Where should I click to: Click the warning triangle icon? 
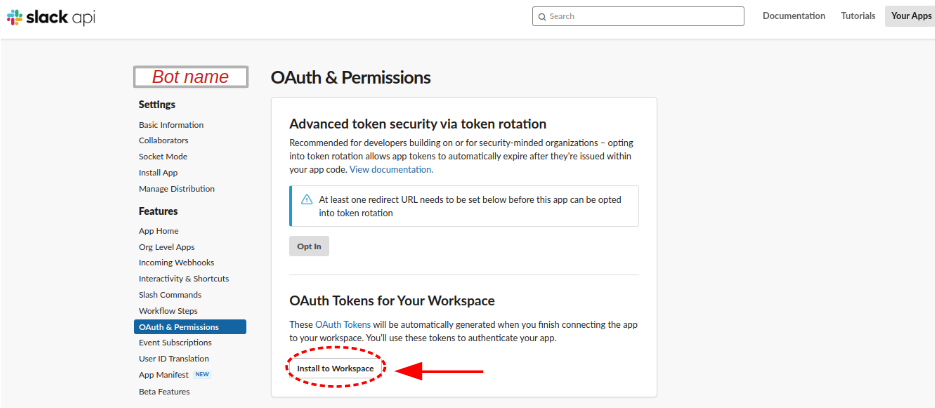[x=306, y=200]
